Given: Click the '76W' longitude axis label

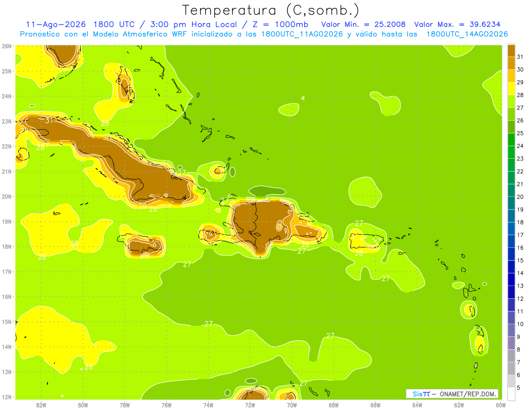Looking at the screenshot, I should click(x=167, y=405).
